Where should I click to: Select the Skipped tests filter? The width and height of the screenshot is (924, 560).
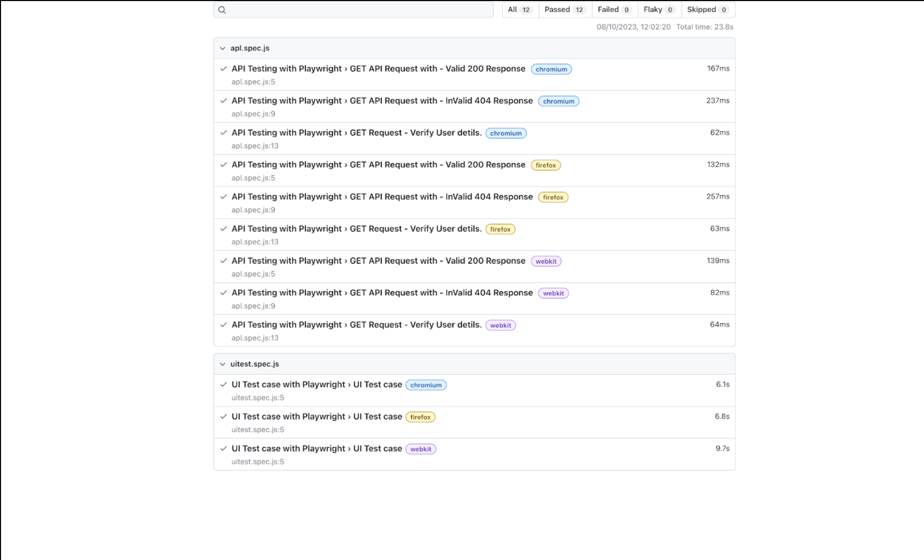click(x=707, y=10)
